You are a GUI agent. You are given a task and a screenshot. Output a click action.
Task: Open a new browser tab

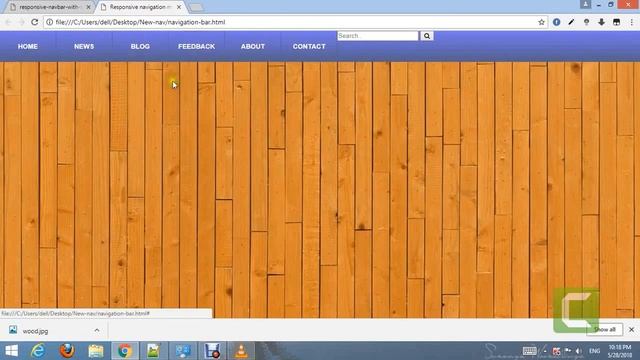(196, 7)
